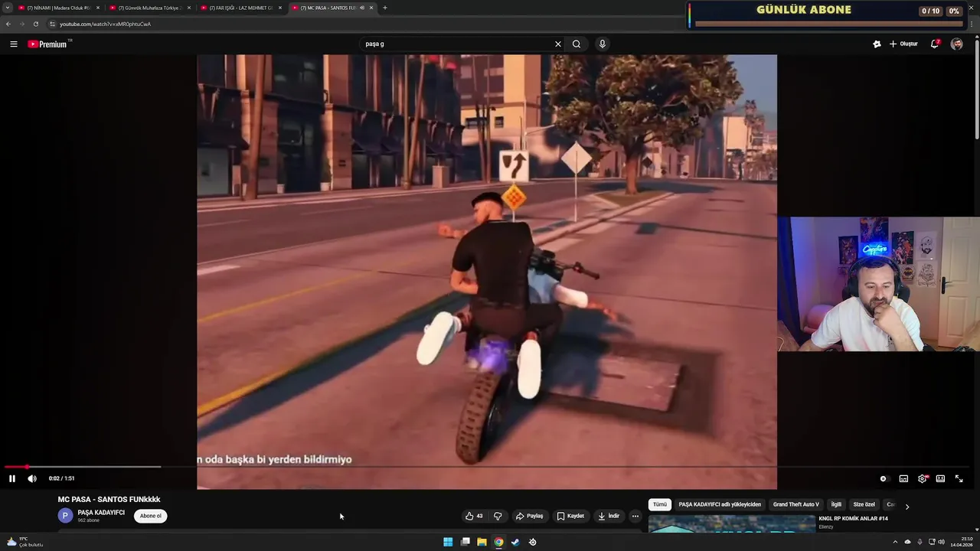The image size is (980, 551).
Task: Go back with the browser back arrow
Action: tap(8, 24)
